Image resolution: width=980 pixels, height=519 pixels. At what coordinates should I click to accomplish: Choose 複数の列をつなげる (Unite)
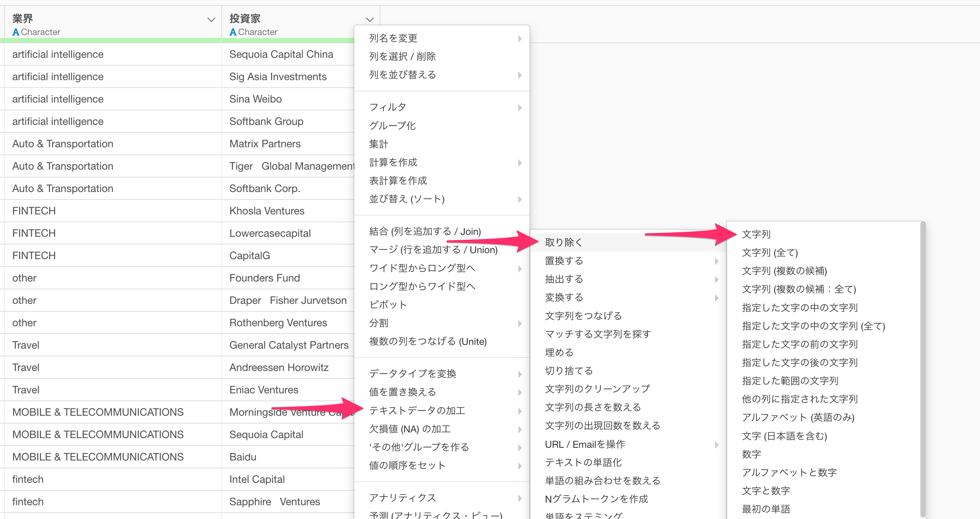442,341
